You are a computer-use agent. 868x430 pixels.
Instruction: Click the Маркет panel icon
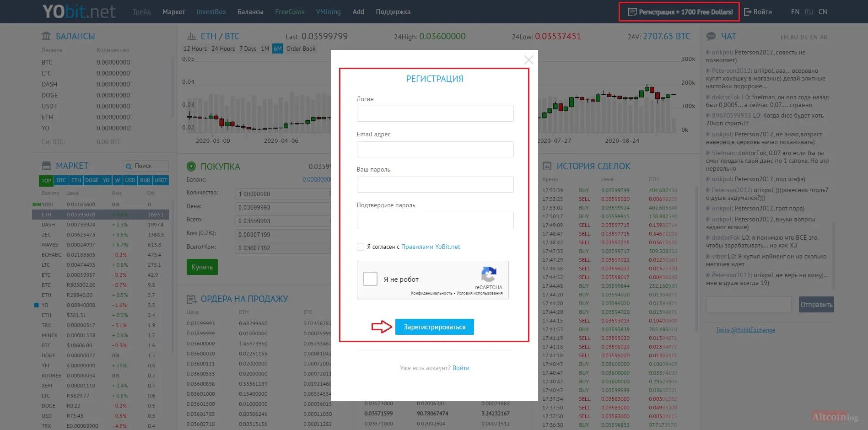[46, 166]
